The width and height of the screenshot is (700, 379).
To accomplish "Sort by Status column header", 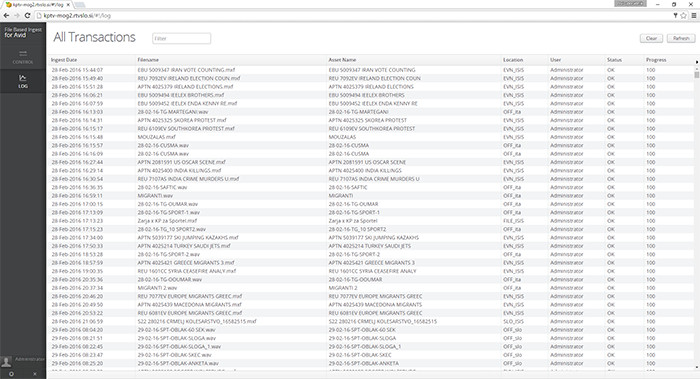I will (x=614, y=60).
